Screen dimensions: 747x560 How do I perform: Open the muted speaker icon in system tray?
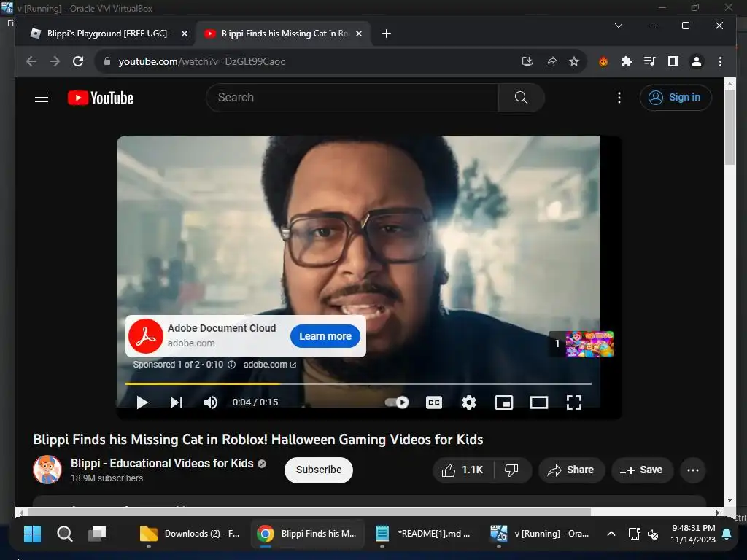click(653, 534)
